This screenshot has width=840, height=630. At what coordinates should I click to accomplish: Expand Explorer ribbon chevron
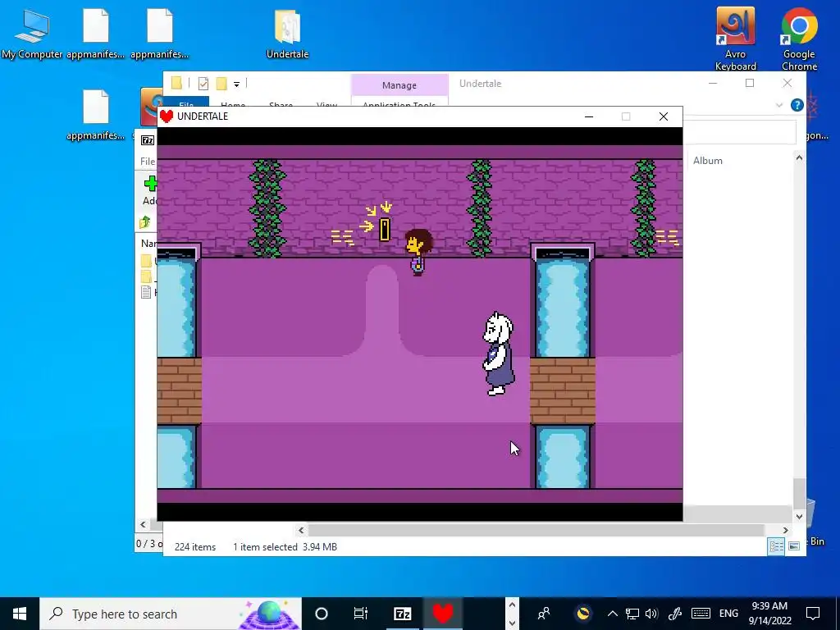(779, 105)
